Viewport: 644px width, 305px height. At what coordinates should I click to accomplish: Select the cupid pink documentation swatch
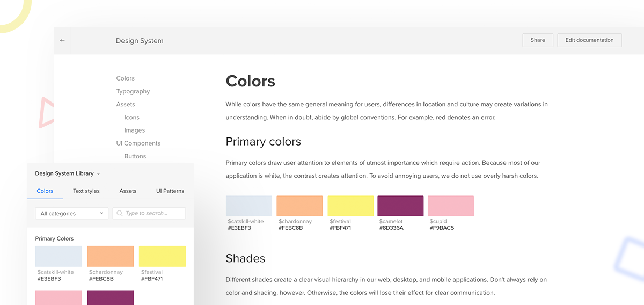pos(451,206)
